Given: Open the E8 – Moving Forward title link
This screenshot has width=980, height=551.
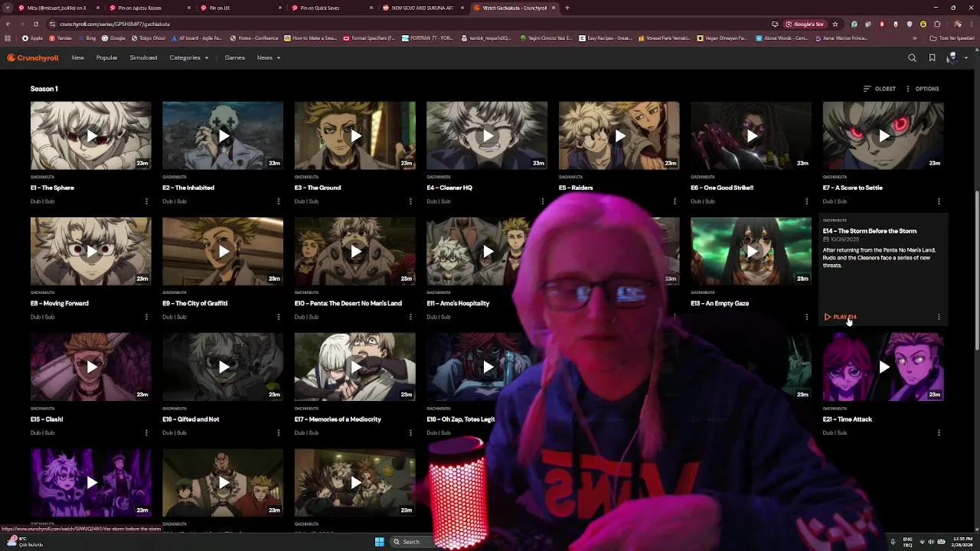Looking at the screenshot, I should [60, 303].
